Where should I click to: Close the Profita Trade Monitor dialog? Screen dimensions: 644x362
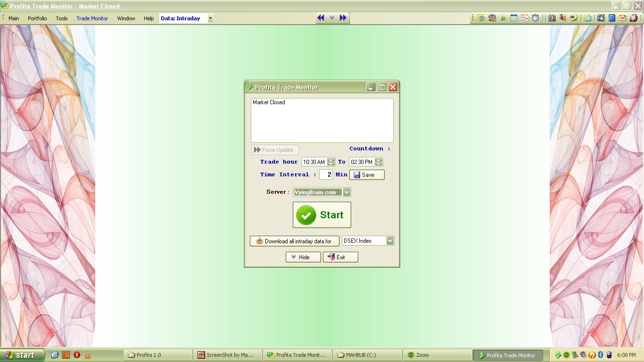coord(393,87)
